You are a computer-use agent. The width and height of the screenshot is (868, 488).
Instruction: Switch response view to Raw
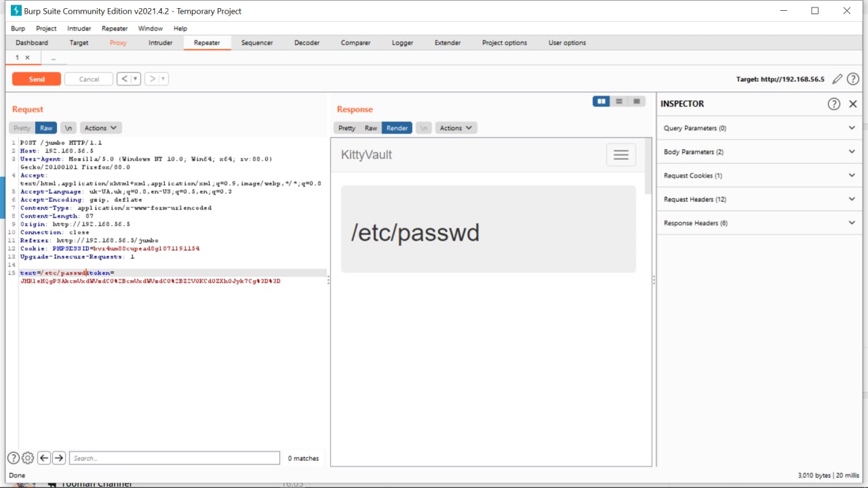[x=371, y=128]
